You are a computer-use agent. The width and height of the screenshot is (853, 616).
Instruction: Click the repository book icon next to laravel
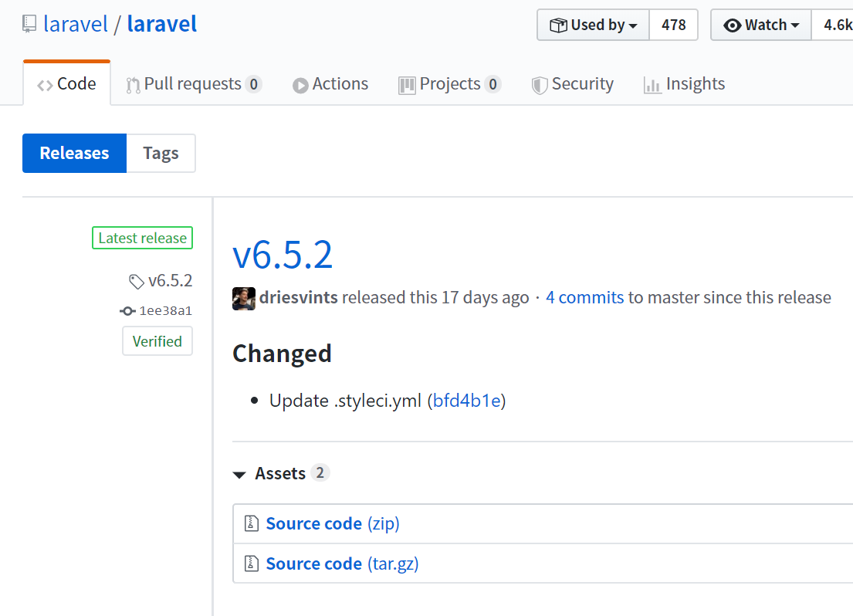tap(28, 22)
